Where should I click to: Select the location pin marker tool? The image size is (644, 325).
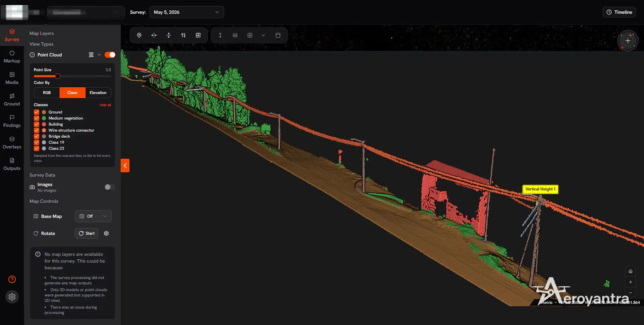(139, 35)
